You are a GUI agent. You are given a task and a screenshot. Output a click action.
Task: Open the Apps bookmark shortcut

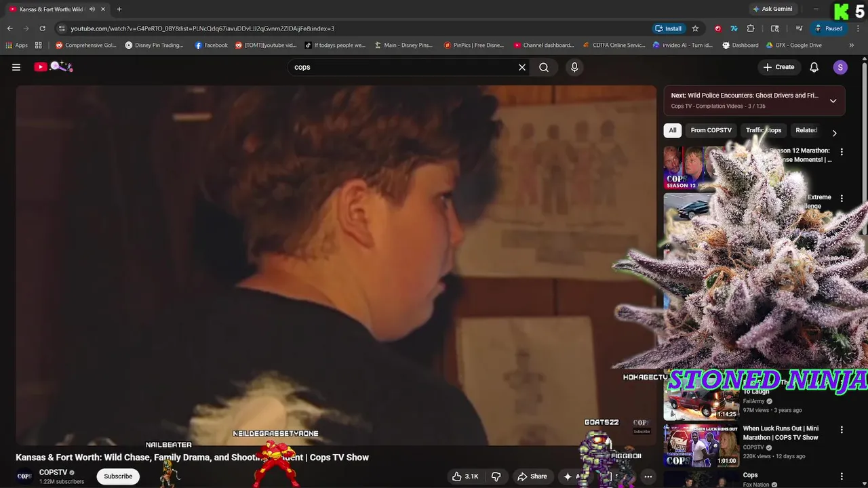coord(16,45)
